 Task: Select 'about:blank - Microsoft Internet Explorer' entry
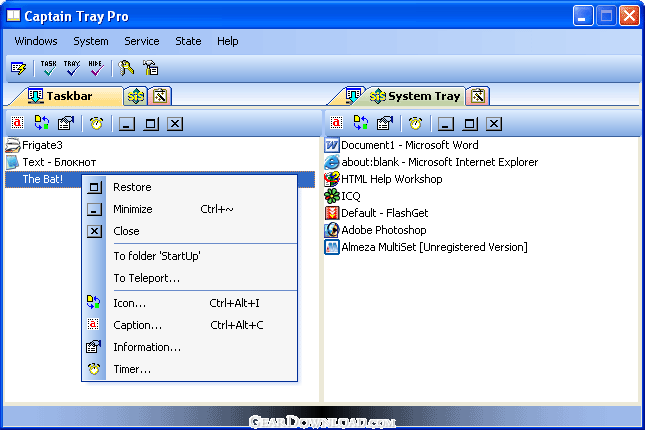439,162
